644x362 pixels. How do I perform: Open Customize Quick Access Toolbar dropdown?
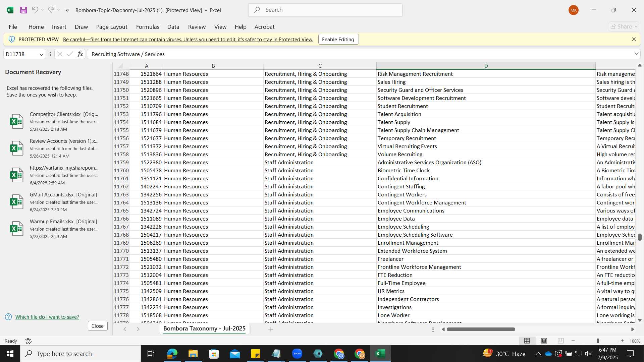click(67, 10)
